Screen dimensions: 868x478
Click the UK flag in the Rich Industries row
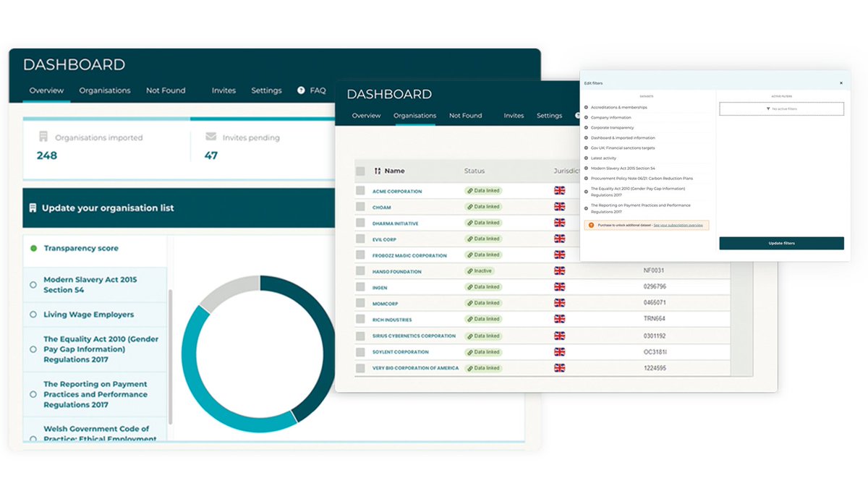click(559, 319)
